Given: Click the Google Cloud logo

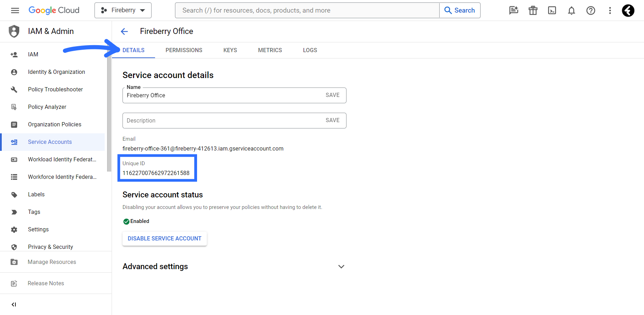Looking at the screenshot, I should tap(54, 10).
